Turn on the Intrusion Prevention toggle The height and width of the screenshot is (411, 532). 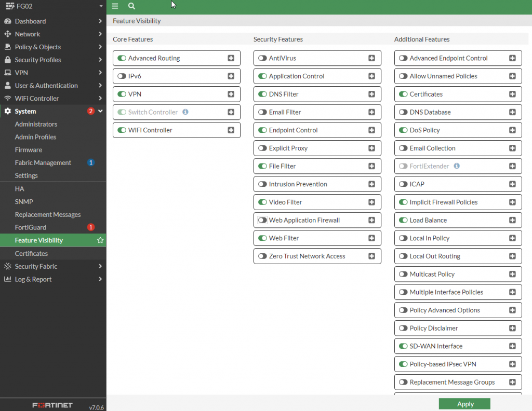coord(262,184)
